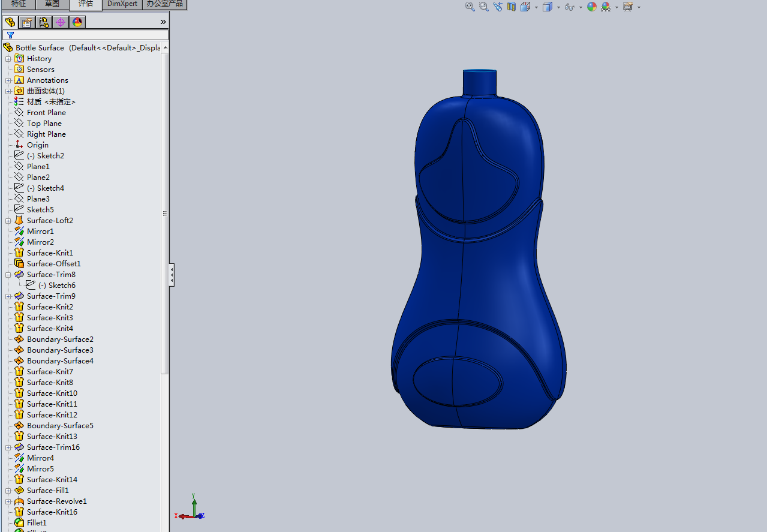Click the Edit Appearance sphere icon
The image size is (767, 532).
pyautogui.click(x=592, y=7)
